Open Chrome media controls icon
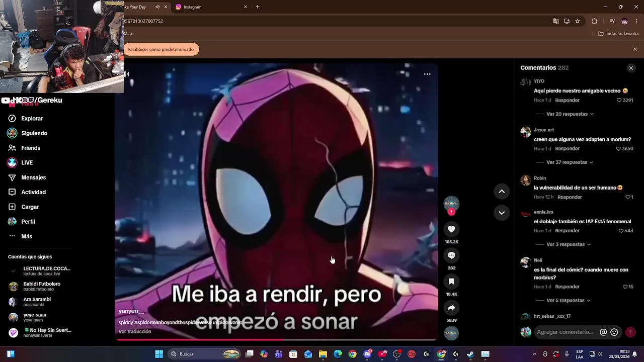The width and height of the screenshot is (644, 362). click(612, 21)
